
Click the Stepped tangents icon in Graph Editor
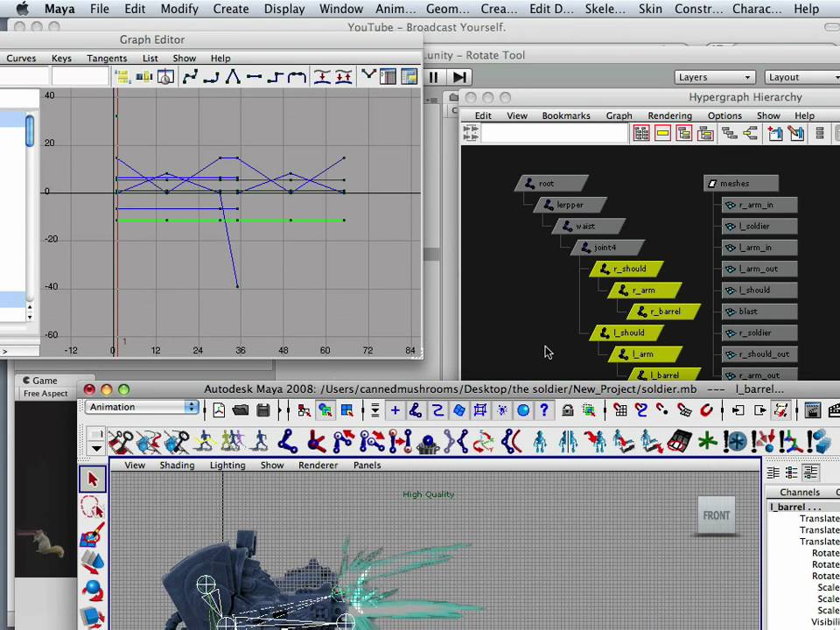[x=275, y=77]
